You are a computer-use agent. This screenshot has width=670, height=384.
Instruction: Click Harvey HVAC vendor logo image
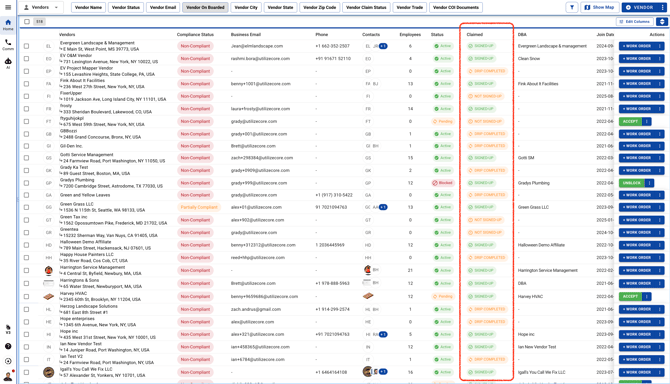(49, 296)
